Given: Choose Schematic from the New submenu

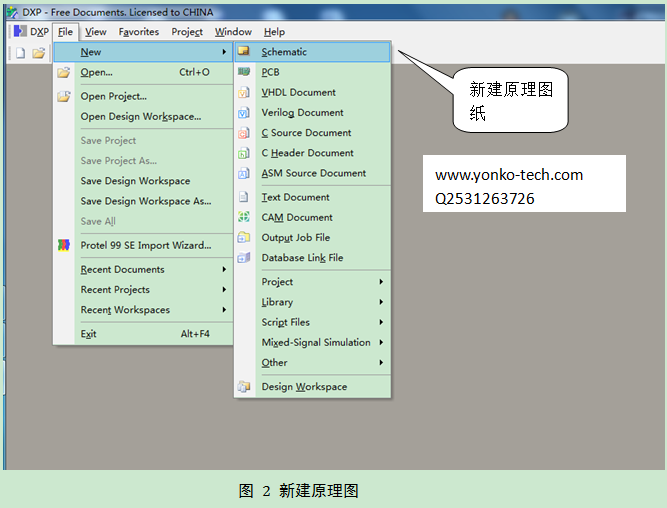Looking at the screenshot, I should [x=312, y=52].
